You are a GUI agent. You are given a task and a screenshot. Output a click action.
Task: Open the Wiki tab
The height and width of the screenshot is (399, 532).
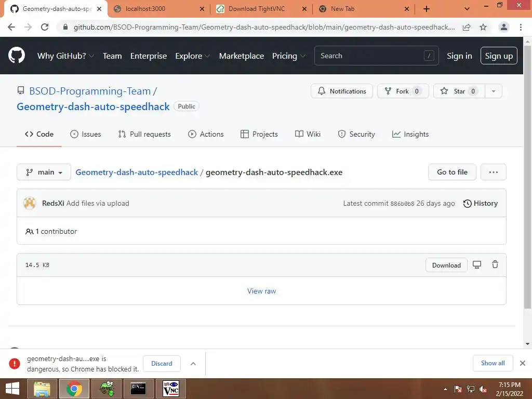tap(308, 134)
